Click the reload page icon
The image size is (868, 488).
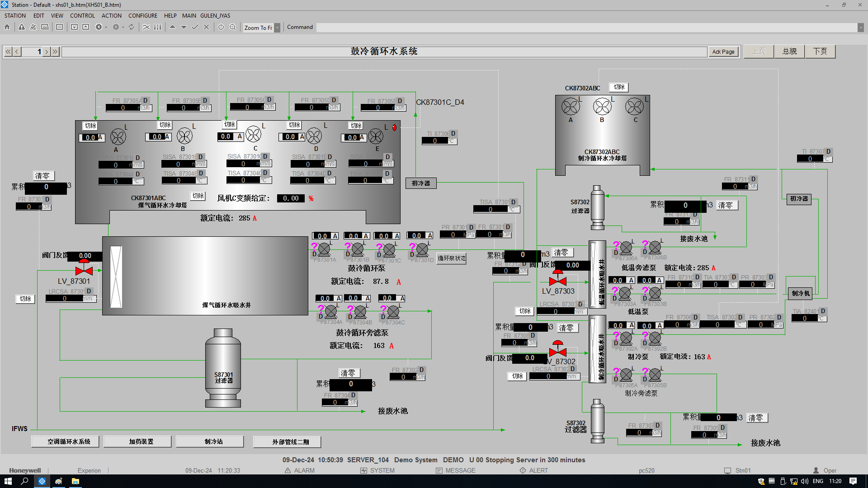131,27
